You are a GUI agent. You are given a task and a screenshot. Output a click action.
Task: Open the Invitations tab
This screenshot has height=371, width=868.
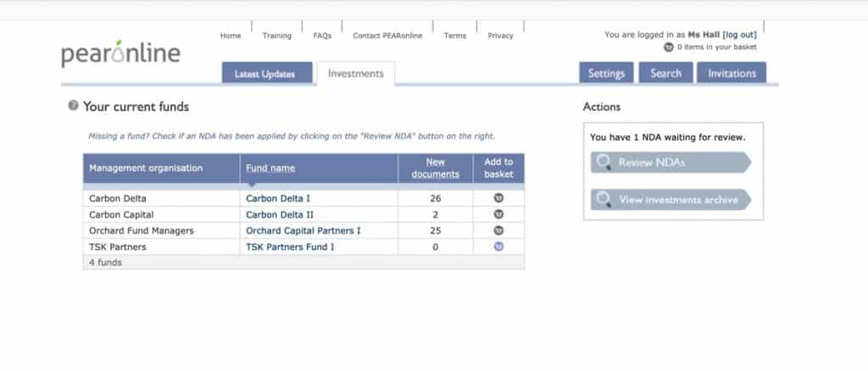pyautogui.click(x=732, y=73)
